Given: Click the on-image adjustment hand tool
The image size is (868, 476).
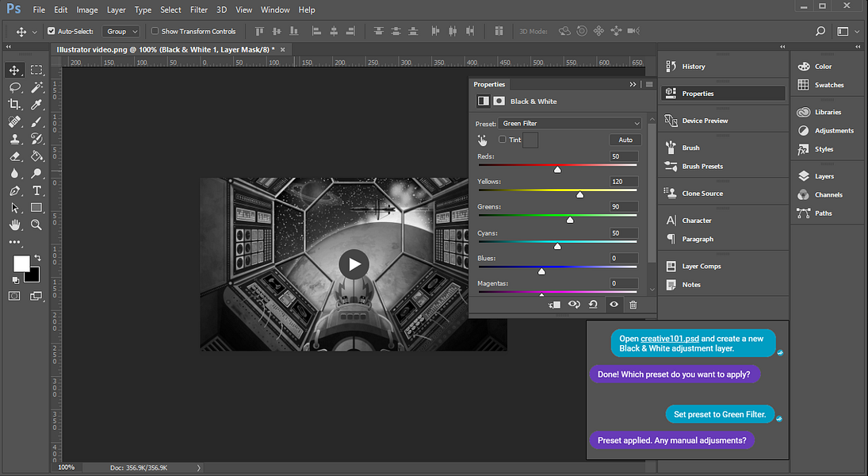Looking at the screenshot, I should pyautogui.click(x=483, y=140).
